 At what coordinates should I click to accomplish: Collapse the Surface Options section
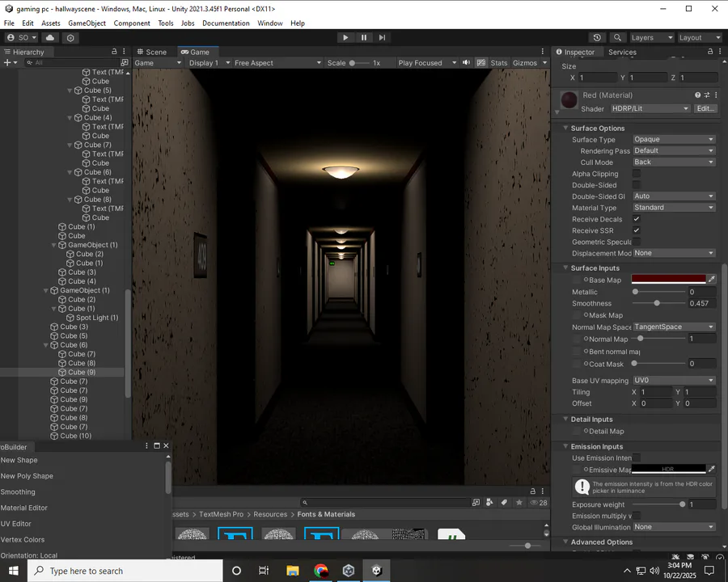[x=565, y=128]
